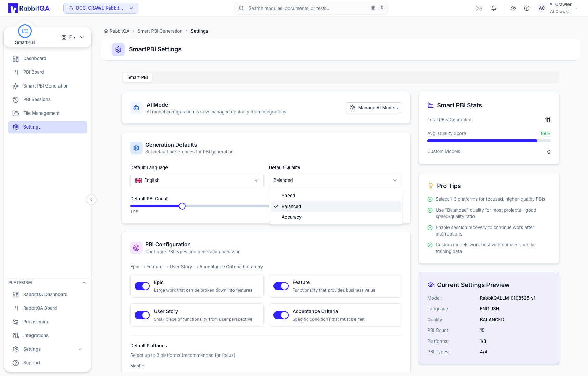This screenshot has width=588, height=376.
Task: Open the notifications bell
Action: click(494, 8)
